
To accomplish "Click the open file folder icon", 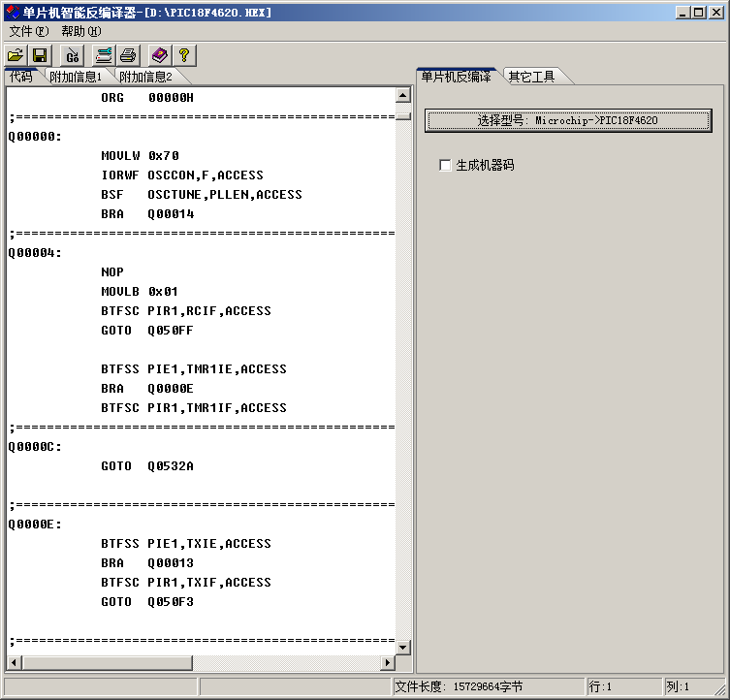I will tap(16, 55).
